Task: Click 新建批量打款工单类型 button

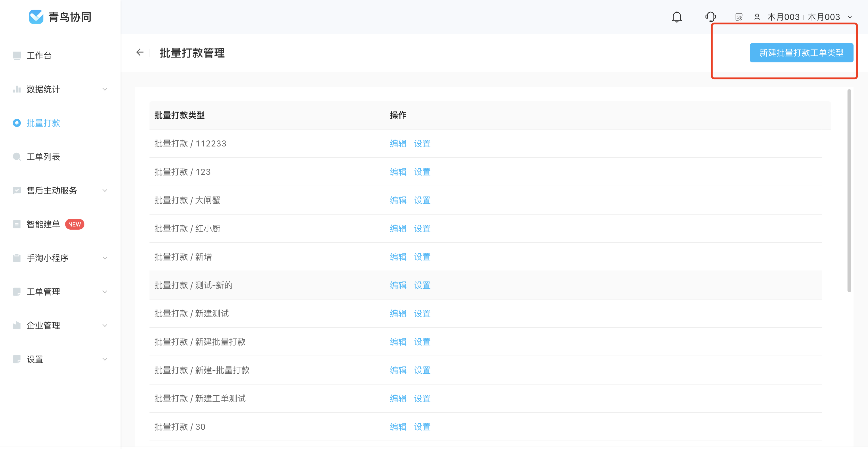Action: tap(801, 53)
